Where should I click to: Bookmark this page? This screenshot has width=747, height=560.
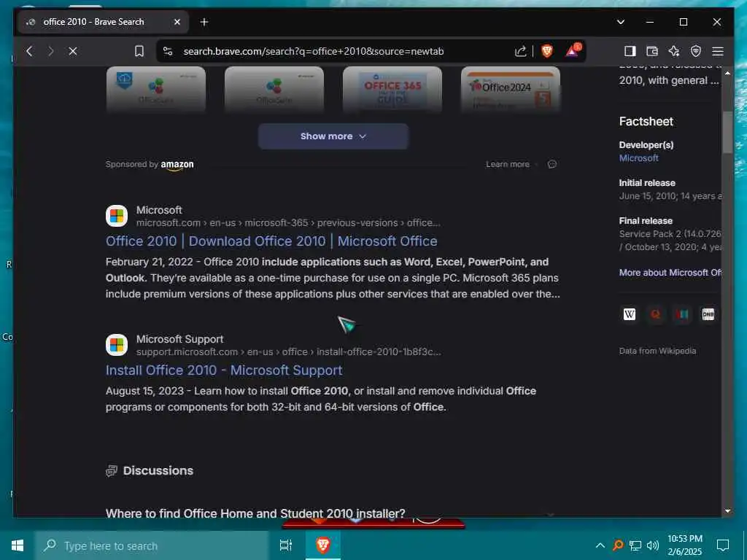139,51
